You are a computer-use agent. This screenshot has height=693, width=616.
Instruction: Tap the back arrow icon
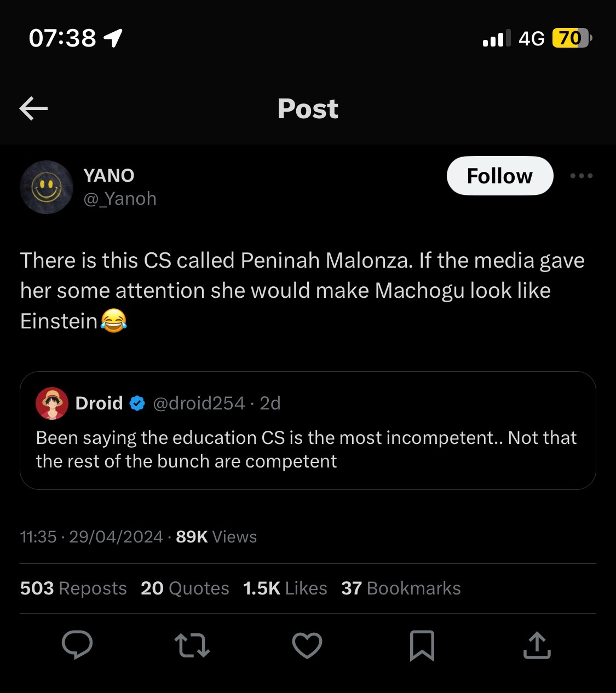[x=33, y=108]
